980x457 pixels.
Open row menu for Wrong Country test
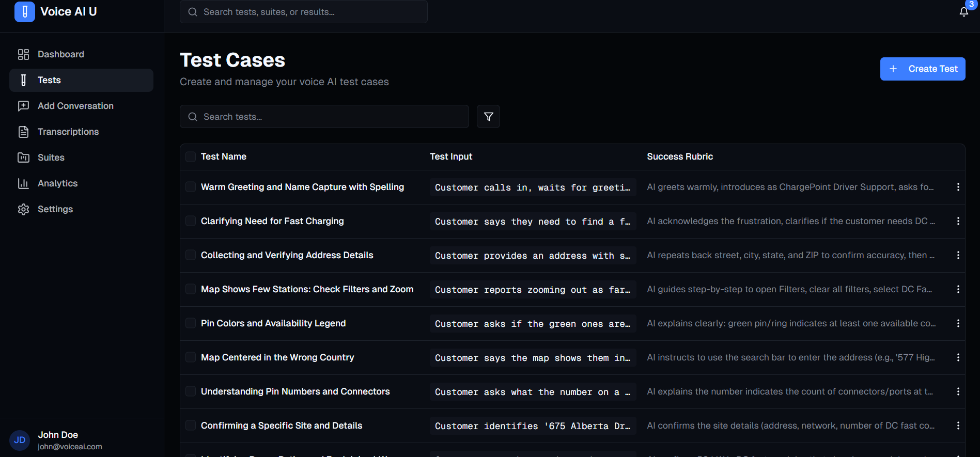pos(958,357)
